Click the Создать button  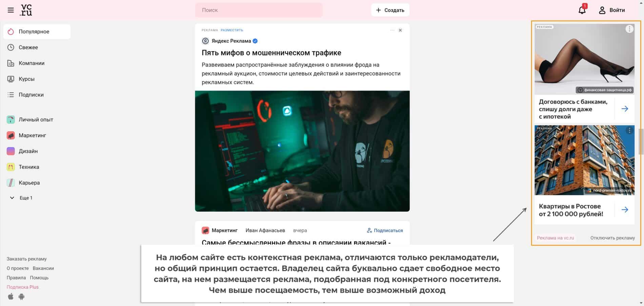390,10
